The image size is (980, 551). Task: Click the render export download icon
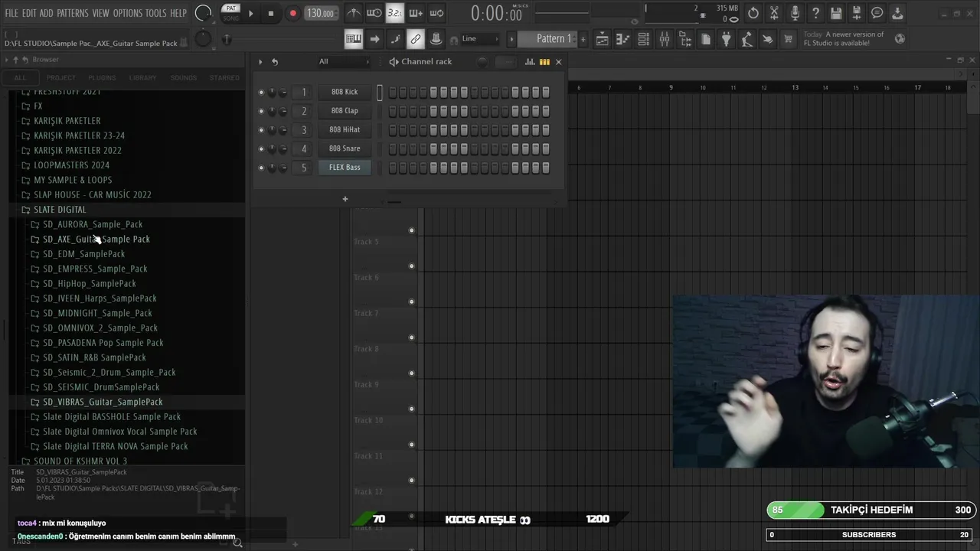click(898, 13)
